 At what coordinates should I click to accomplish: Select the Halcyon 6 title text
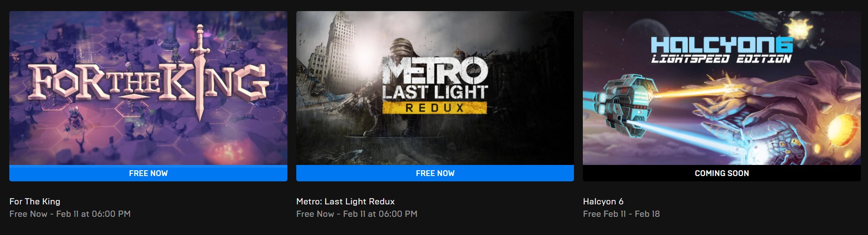[x=603, y=201]
